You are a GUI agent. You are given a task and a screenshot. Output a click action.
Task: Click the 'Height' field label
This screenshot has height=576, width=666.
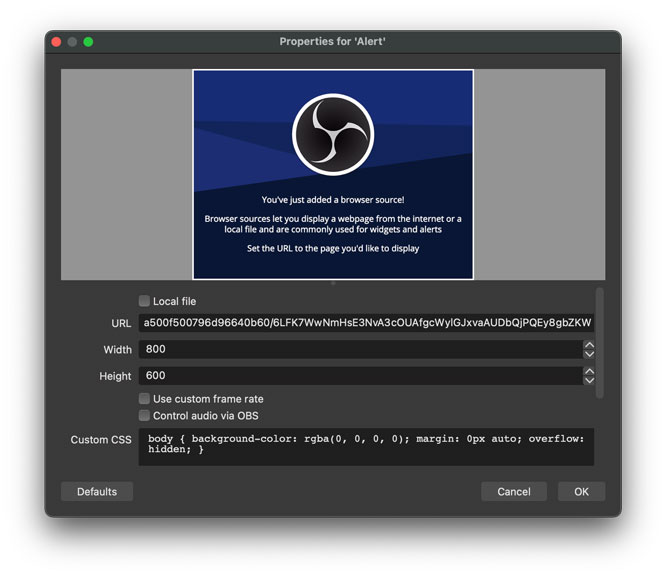[115, 376]
